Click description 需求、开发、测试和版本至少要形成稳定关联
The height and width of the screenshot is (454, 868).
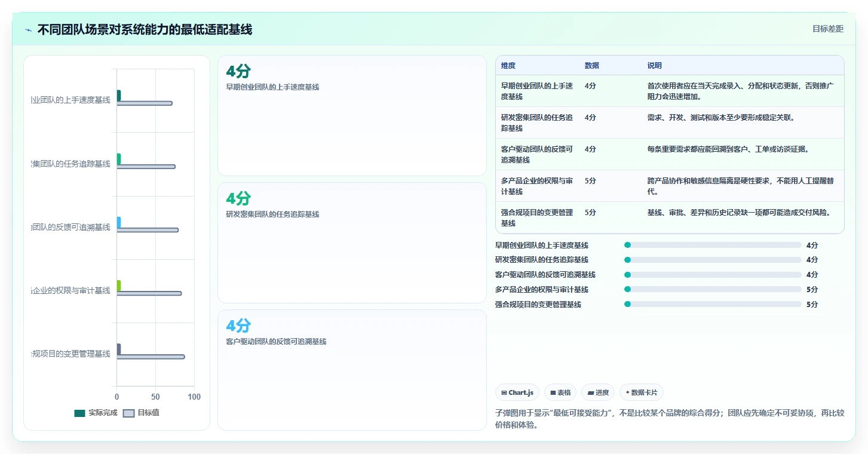click(721, 118)
